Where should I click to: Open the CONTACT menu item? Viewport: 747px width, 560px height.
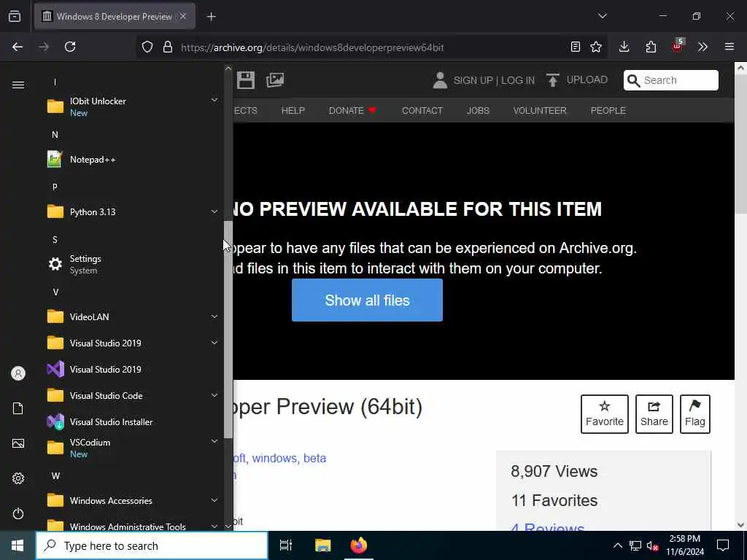coord(422,111)
